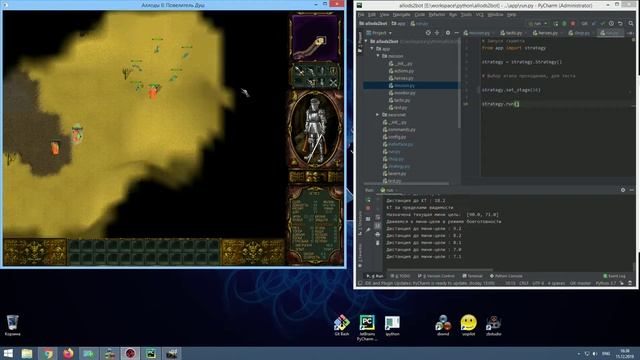
Task: Collapse the app folder in project tree
Action: pyautogui.click(x=372, y=49)
